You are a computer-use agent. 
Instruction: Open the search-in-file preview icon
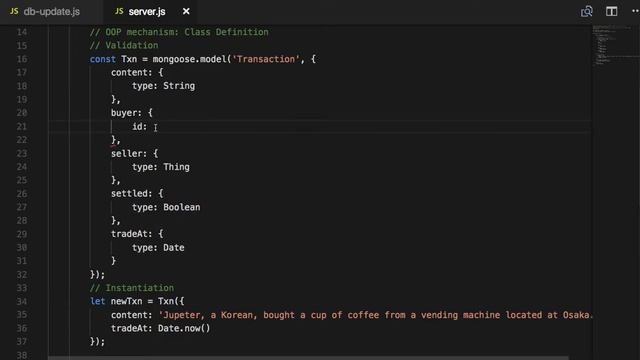[587, 11]
